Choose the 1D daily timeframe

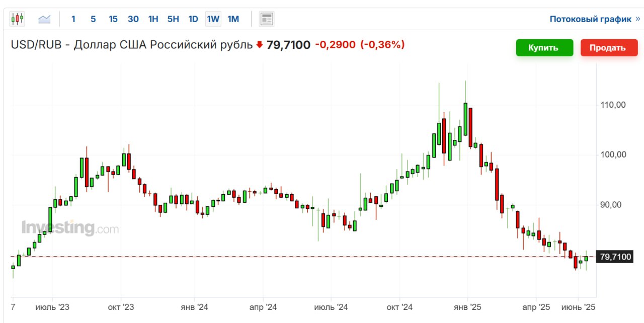(193, 19)
